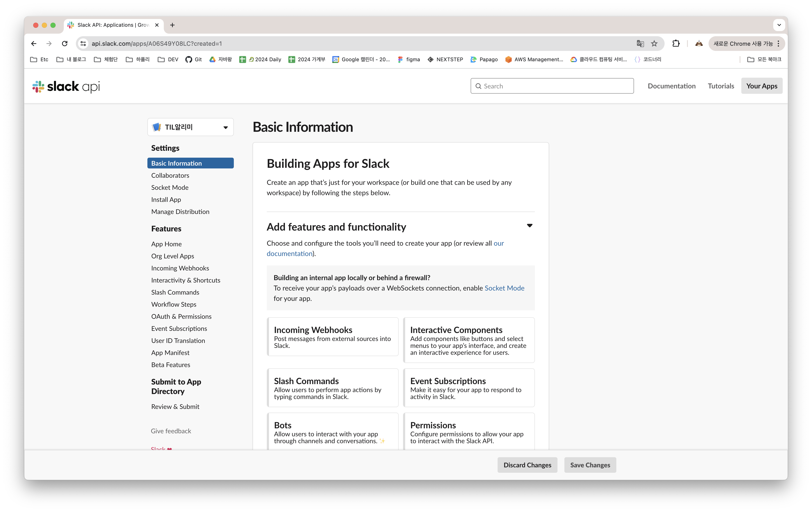Collapse Add features and functionality section
Image resolution: width=812 pixels, height=512 pixels.
(530, 225)
